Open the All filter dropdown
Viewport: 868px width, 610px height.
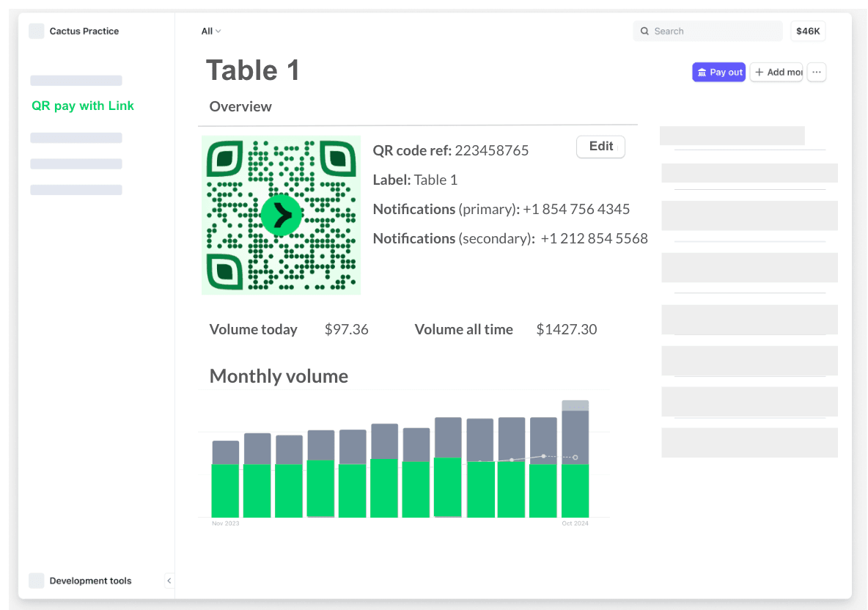pyautogui.click(x=211, y=31)
